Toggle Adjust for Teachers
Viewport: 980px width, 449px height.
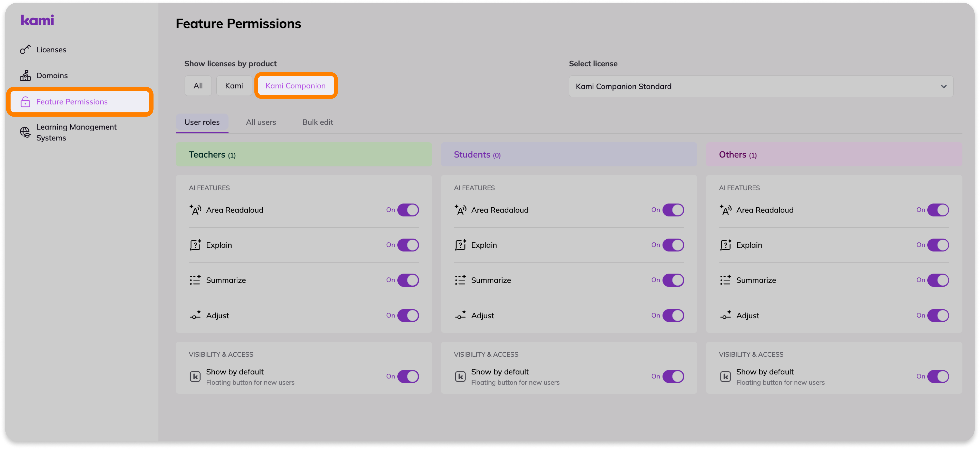(408, 315)
